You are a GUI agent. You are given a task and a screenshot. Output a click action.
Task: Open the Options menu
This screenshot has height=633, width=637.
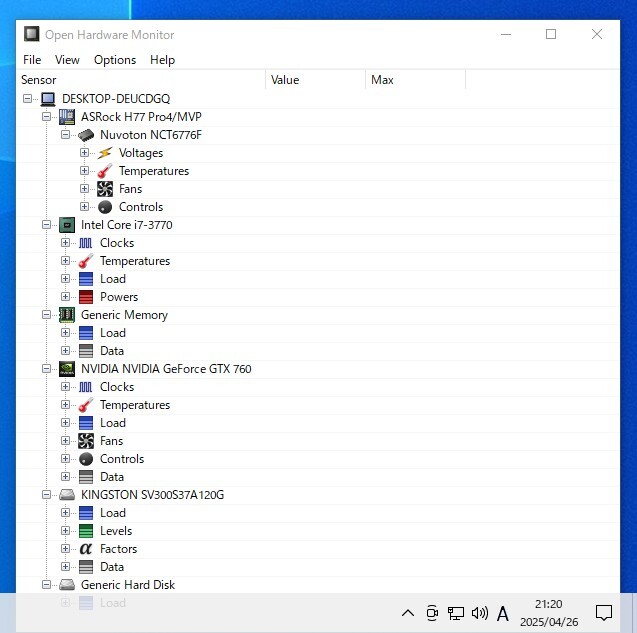tap(115, 60)
